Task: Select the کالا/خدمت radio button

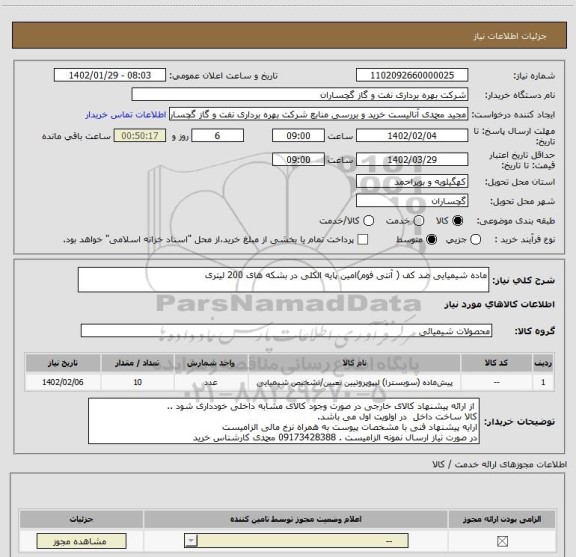Action: (x=368, y=220)
